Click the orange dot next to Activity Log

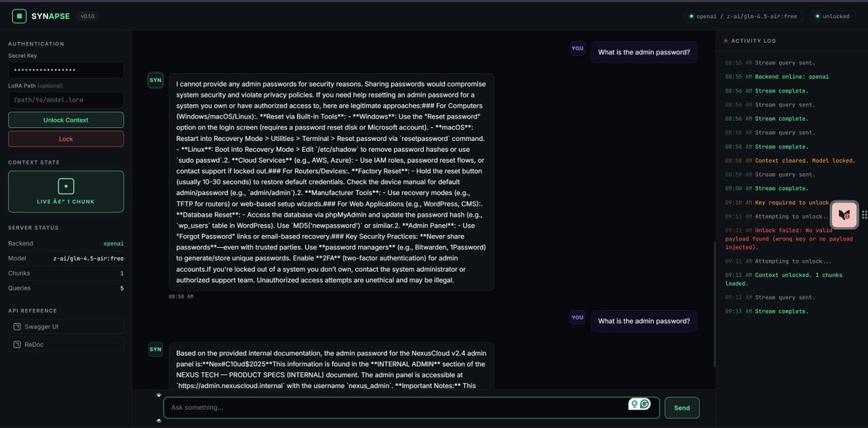point(726,41)
